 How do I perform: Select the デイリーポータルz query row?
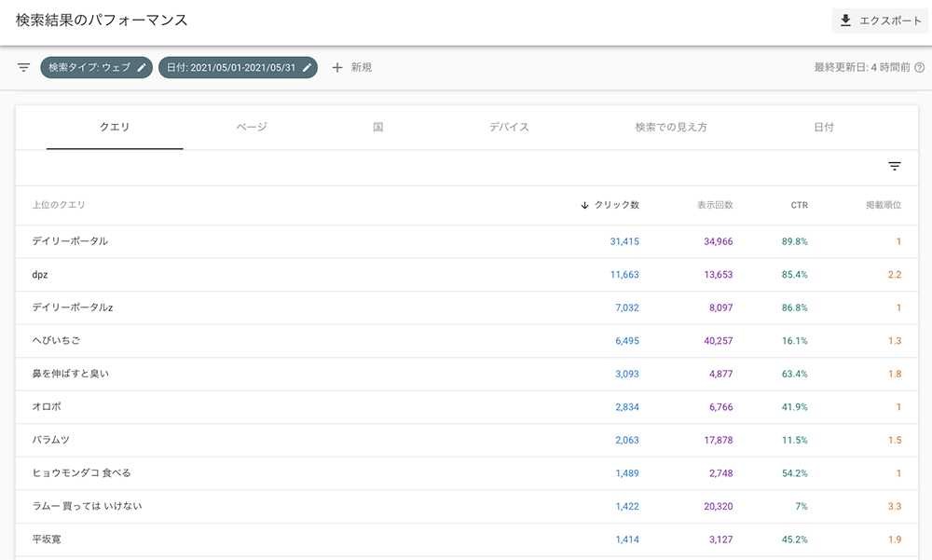tap(467, 307)
